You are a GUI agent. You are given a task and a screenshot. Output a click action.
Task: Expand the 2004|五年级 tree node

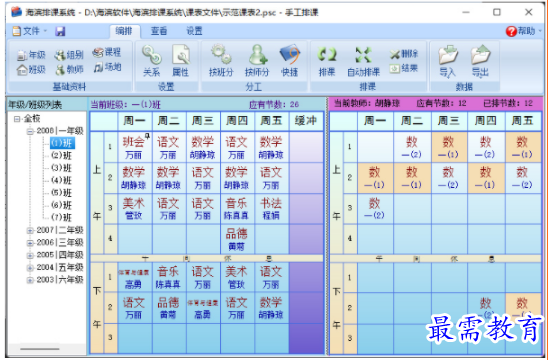pyautogui.click(x=30, y=268)
